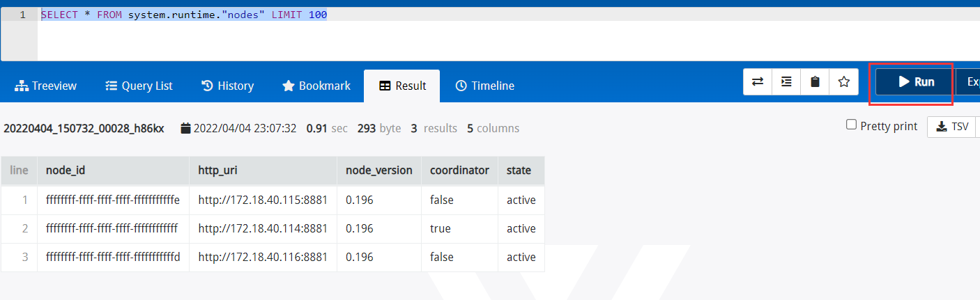This screenshot has height=300, width=980.
Task: Click the star bookmark query icon
Action: pos(843,82)
